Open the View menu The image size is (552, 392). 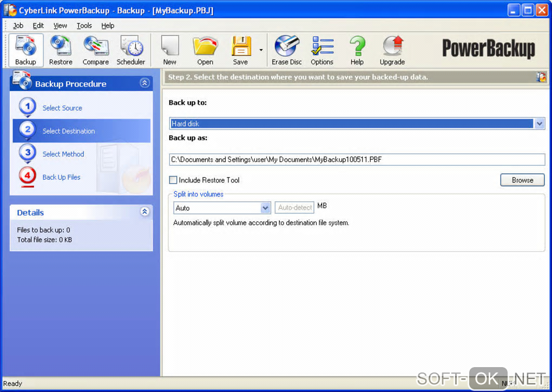coord(60,25)
